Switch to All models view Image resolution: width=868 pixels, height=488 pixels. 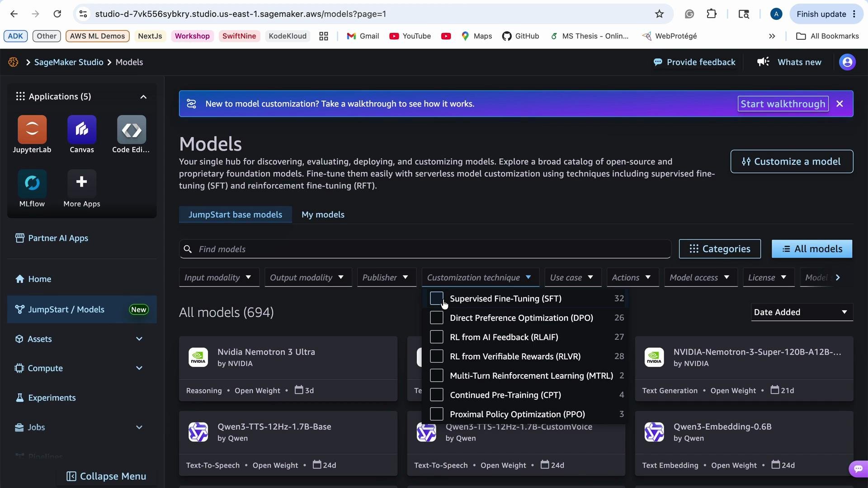[812, 249]
